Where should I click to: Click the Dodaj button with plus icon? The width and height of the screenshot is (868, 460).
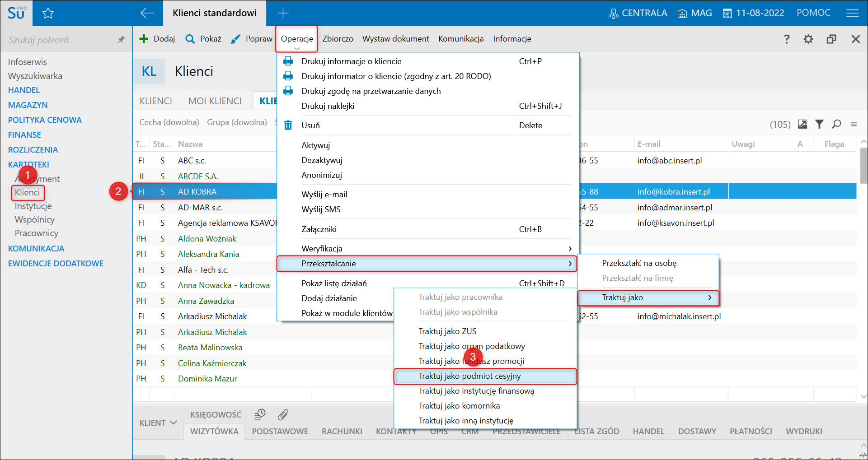coord(157,39)
